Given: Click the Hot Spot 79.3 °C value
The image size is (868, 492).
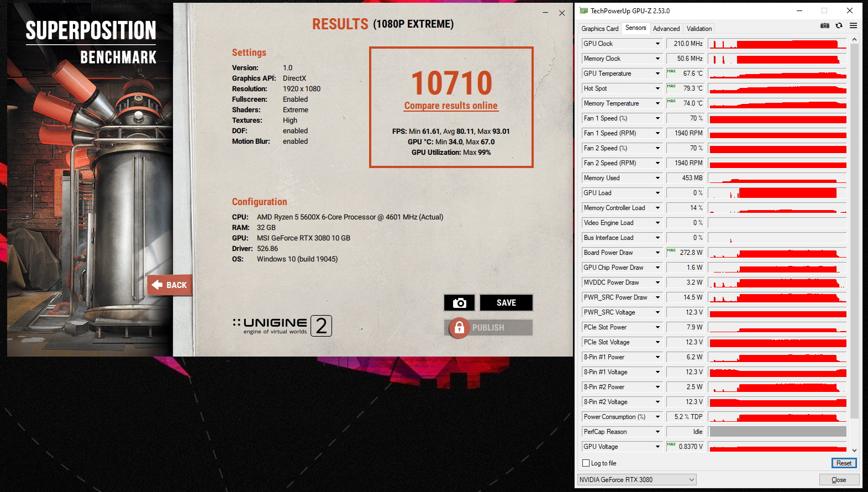Looking at the screenshot, I should [685, 88].
